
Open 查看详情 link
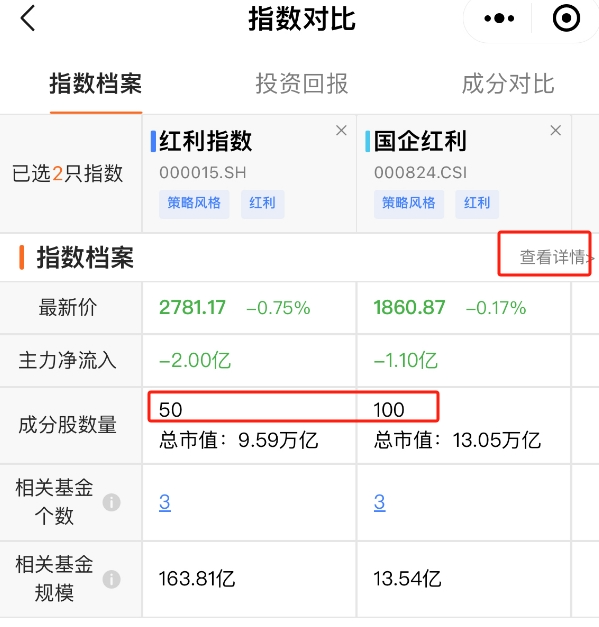(557, 257)
